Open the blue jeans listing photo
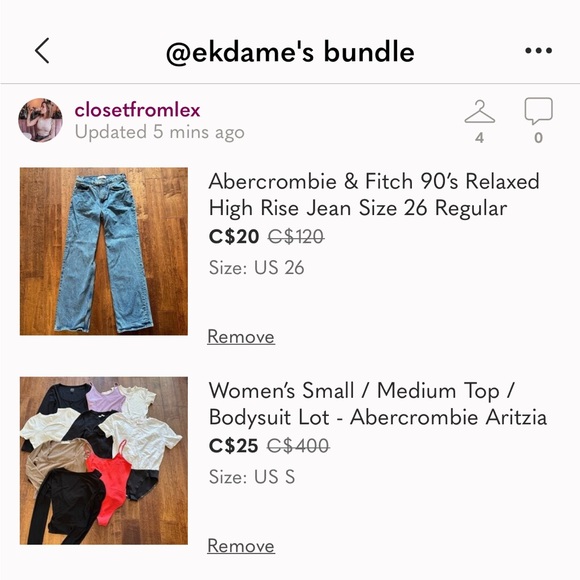 [x=104, y=251]
